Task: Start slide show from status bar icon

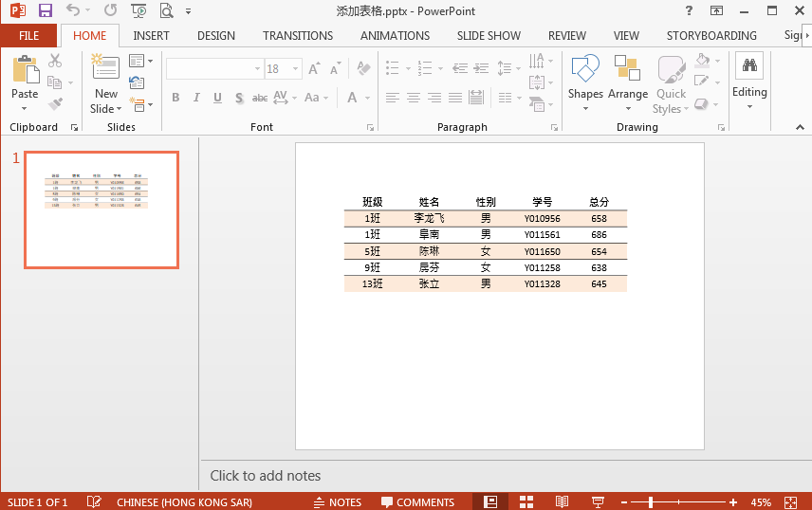Action: point(598,501)
